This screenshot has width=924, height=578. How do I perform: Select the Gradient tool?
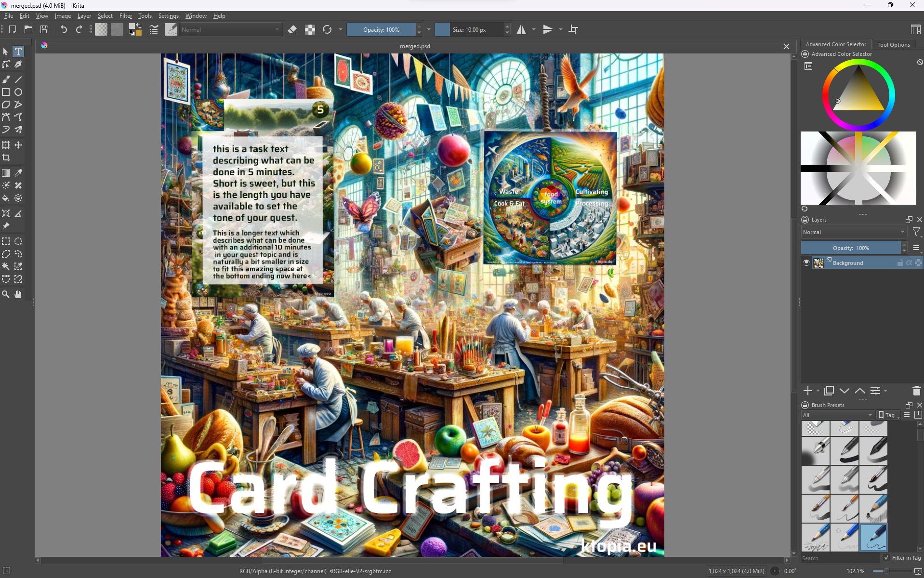(x=6, y=173)
